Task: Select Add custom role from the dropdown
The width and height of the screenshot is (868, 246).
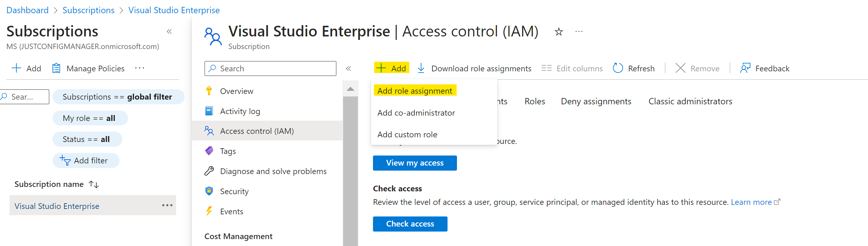Action: 407,134
